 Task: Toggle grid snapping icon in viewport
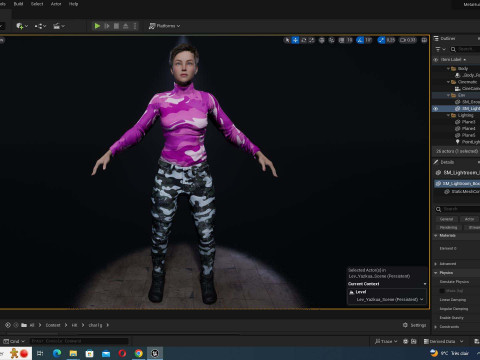pyautogui.click(x=342, y=40)
